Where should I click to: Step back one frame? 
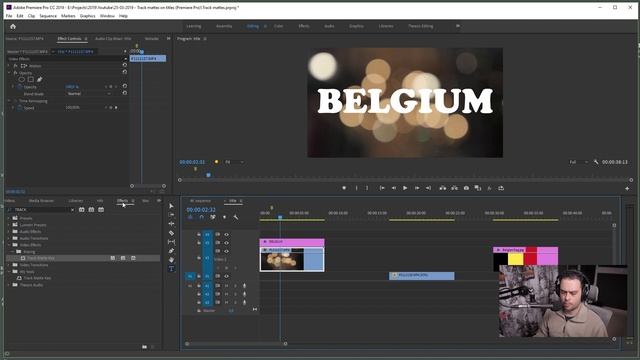(393, 188)
